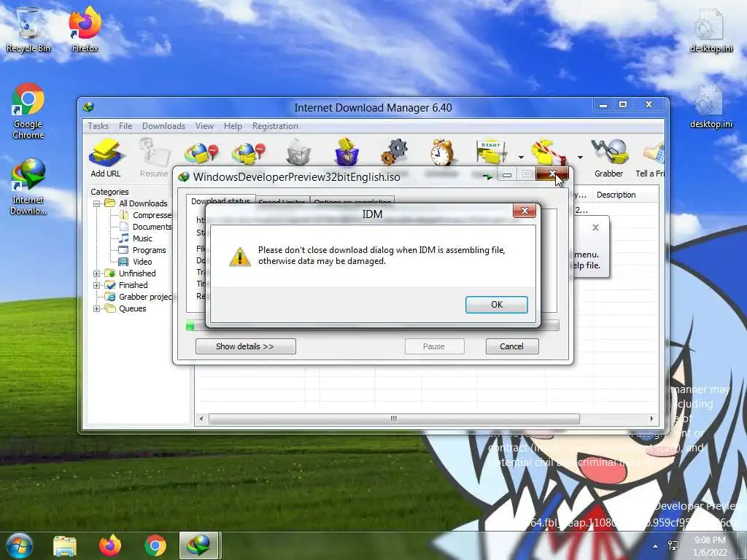Viewport: 747px width, 560px height.
Task: Collapse the All Downloads tree node
Action: tap(97, 203)
